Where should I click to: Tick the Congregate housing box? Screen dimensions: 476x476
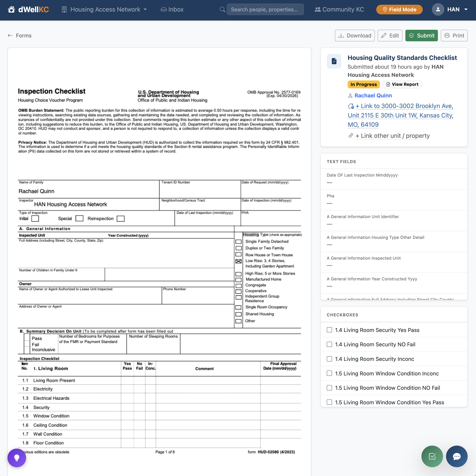(x=238, y=286)
